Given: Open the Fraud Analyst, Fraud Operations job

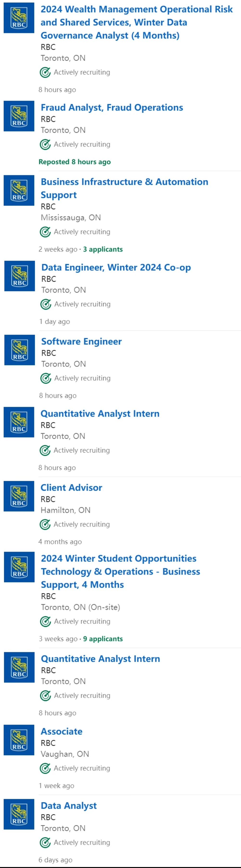Looking at the screenshot, I should tap(112, 107).
